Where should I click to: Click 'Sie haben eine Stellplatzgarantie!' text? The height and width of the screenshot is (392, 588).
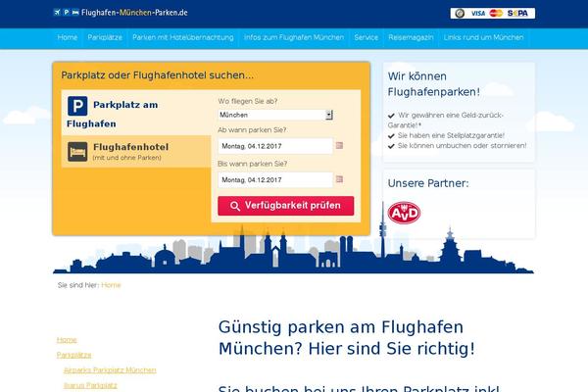pos(451,135)
